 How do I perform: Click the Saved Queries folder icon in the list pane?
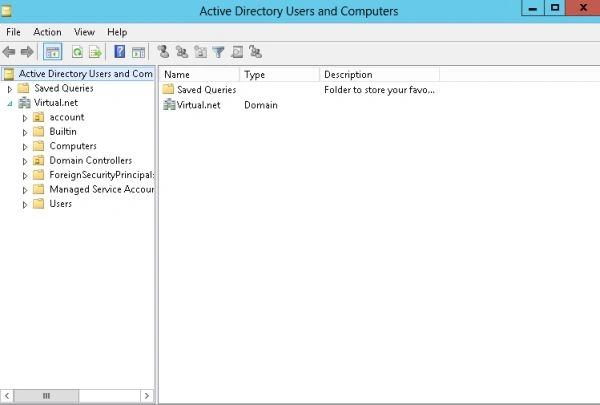[x=168, y=89]
